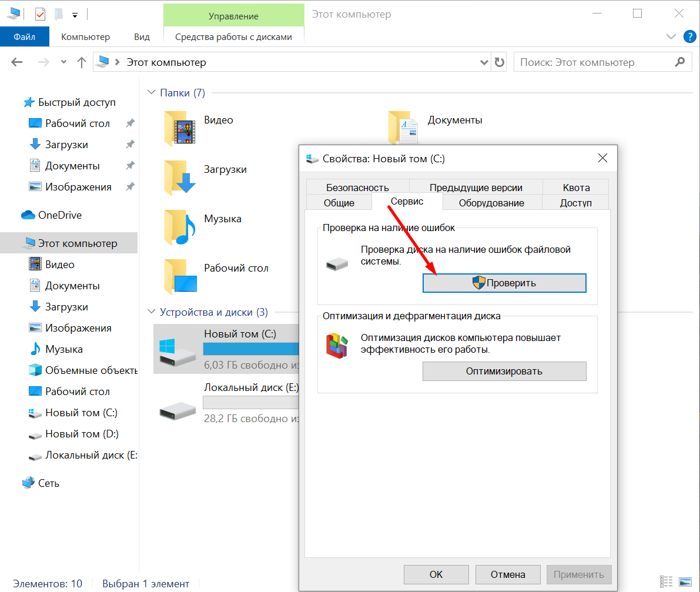Image resolution: width=700 pixels, height=592 pixels.
Task: Click the Отмена button
Action: 508,574
